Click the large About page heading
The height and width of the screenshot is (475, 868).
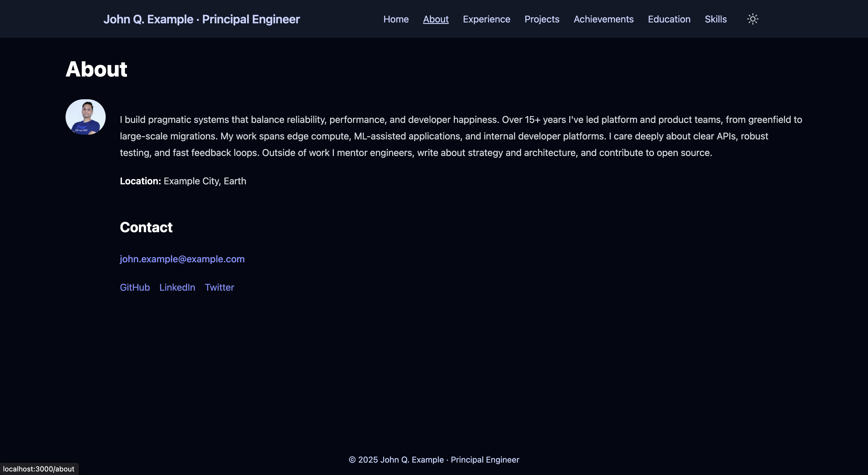coord(96,69)
